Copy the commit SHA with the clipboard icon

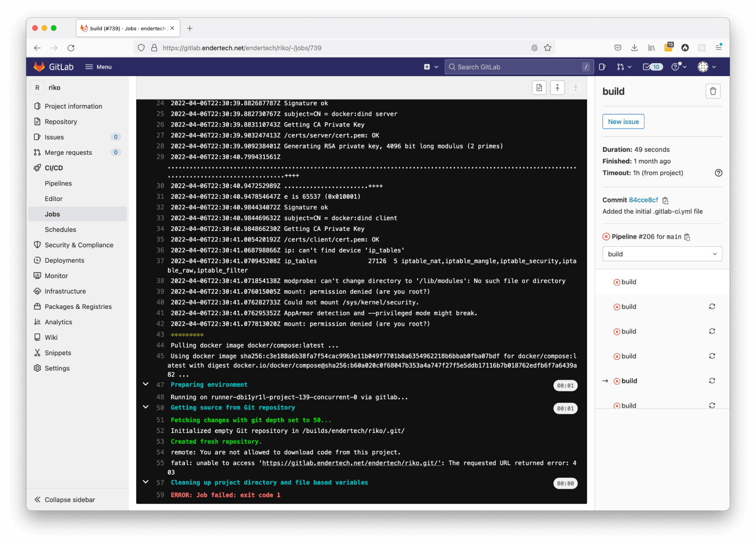[x=665, y=200]
